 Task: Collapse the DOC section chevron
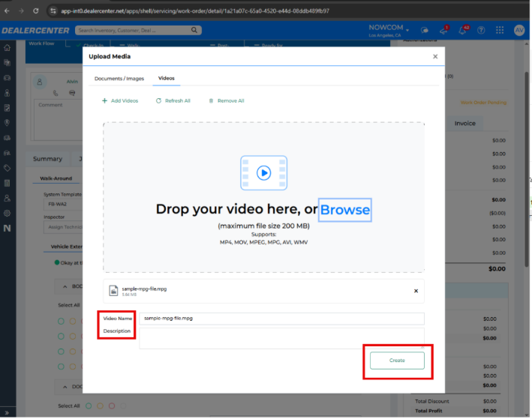pyautogui.click(x=65, y=387)
